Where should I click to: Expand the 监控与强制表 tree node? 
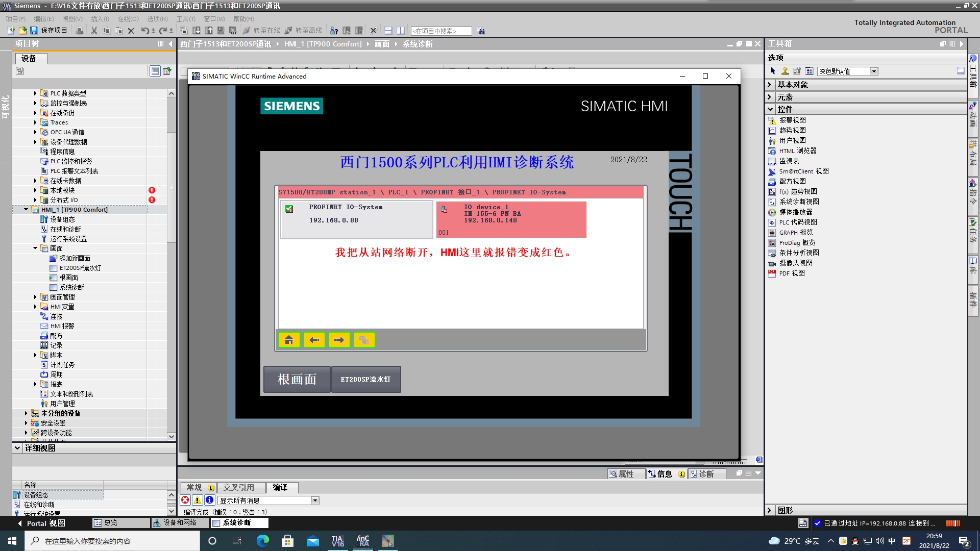tap(35, 103)
